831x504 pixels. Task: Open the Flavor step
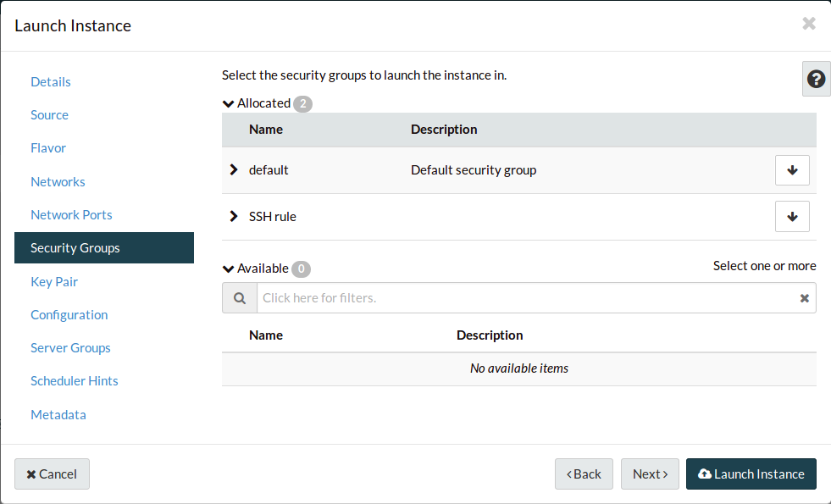[48, 148]
